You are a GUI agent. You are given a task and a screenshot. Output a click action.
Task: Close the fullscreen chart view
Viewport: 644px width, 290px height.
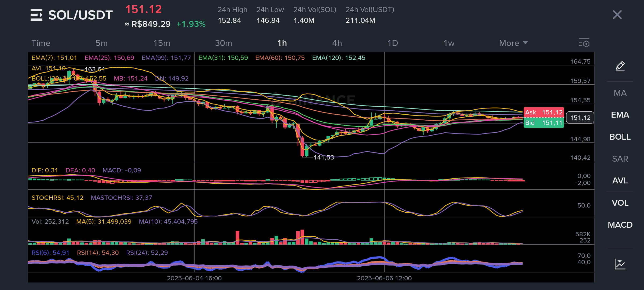(617, 15)
